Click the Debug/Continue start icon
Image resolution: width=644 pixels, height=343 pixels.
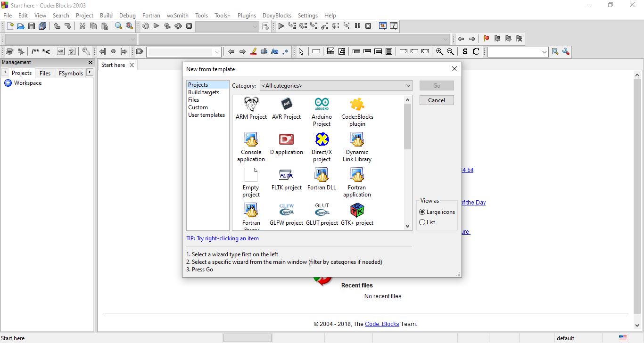(x=281, y=26)
